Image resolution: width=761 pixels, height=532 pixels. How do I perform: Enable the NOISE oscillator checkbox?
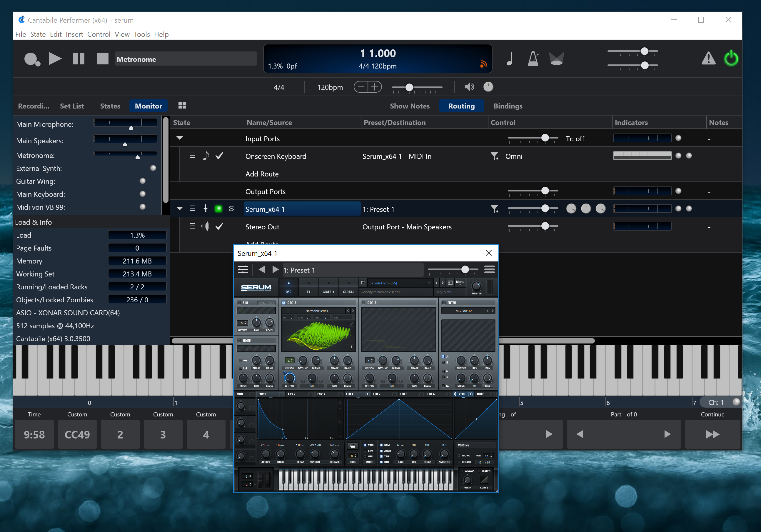[239, 341]
